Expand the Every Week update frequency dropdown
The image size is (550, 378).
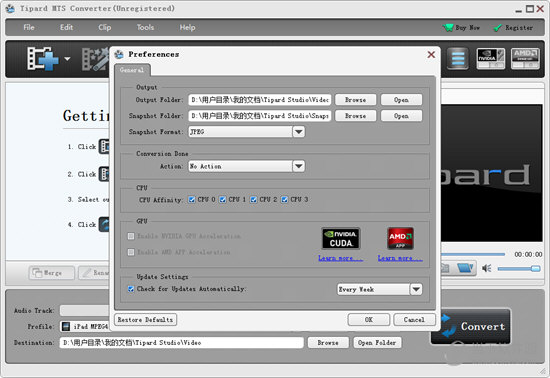point(416,289)
